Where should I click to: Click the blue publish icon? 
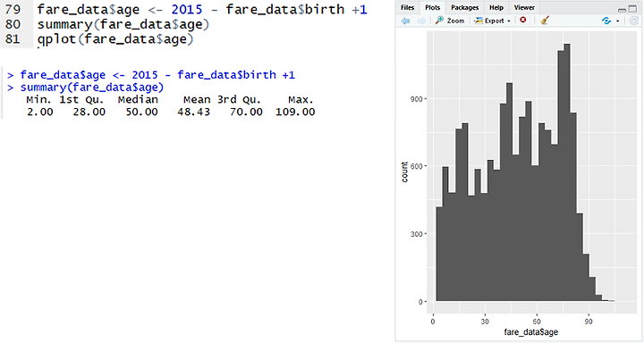click(x=606, y=21)
